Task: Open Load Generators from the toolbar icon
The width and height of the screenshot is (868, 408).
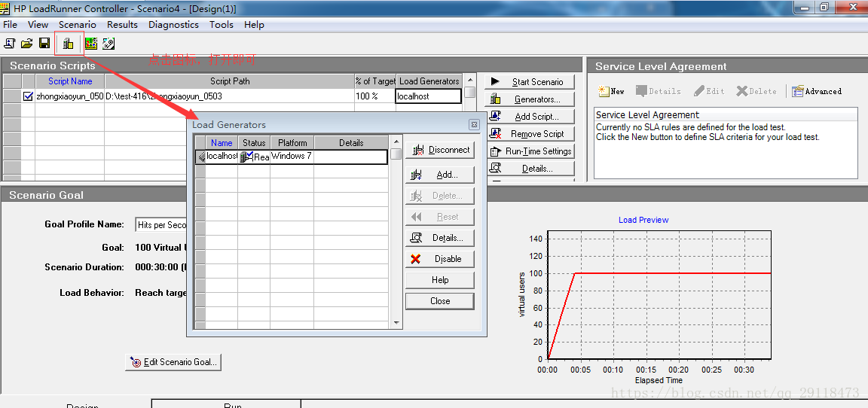Action: point(68,44)
